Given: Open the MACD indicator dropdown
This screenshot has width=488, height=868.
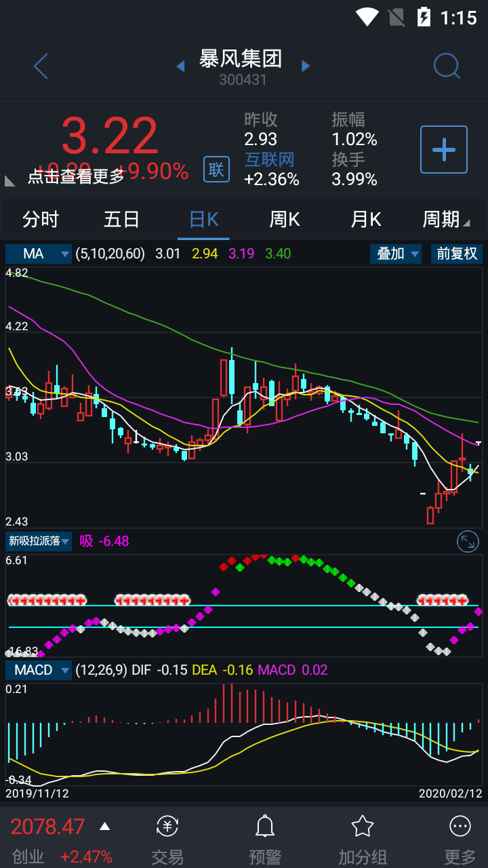Looking at the screenshot, I should pos(39,670).
